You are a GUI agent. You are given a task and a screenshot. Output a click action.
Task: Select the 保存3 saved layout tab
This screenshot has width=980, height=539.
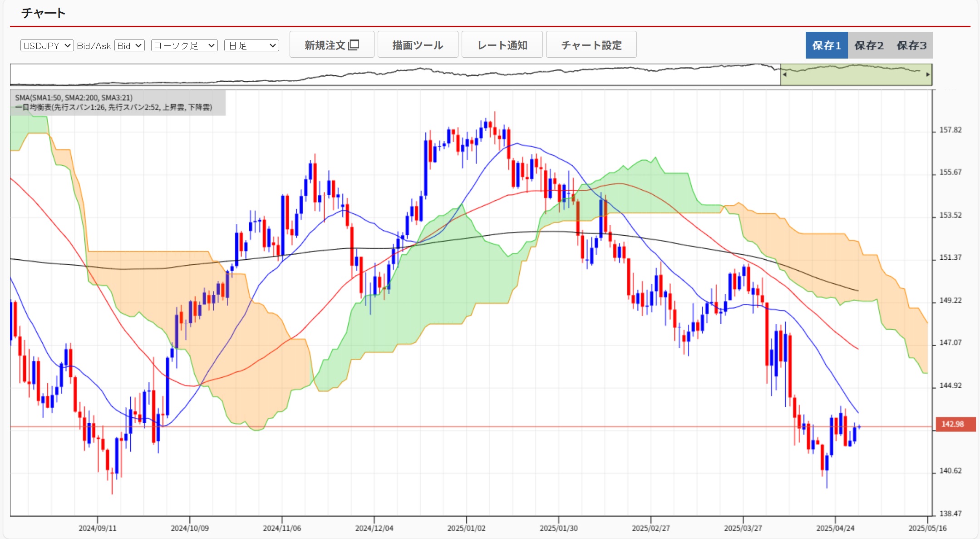(911, 45)
